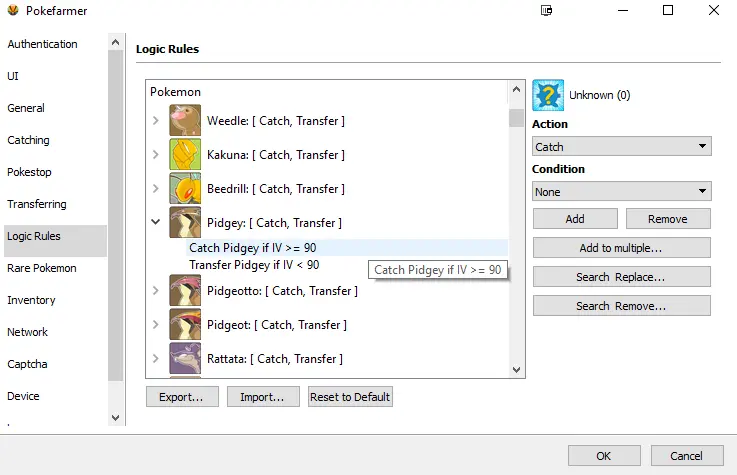Click the Export button
The width and height of the screenshot is (737, 475).
(x=182, y=397)
